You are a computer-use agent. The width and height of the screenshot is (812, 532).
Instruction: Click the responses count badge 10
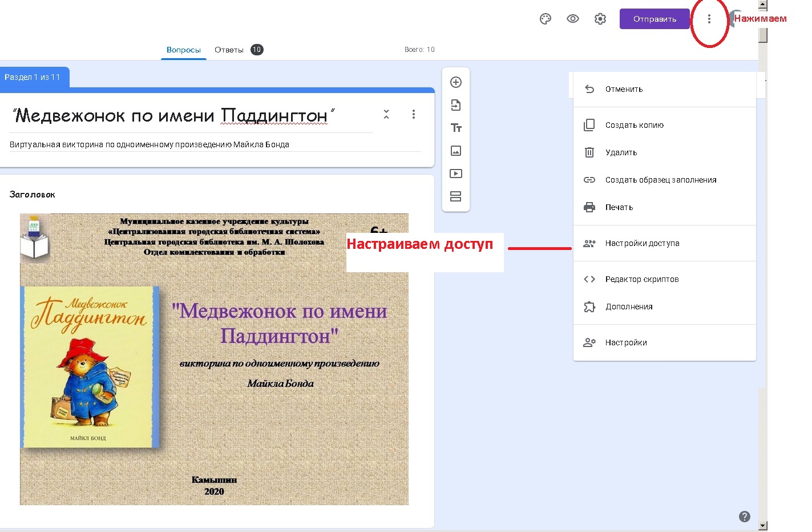pyautogui.click(x=257, y=50)
